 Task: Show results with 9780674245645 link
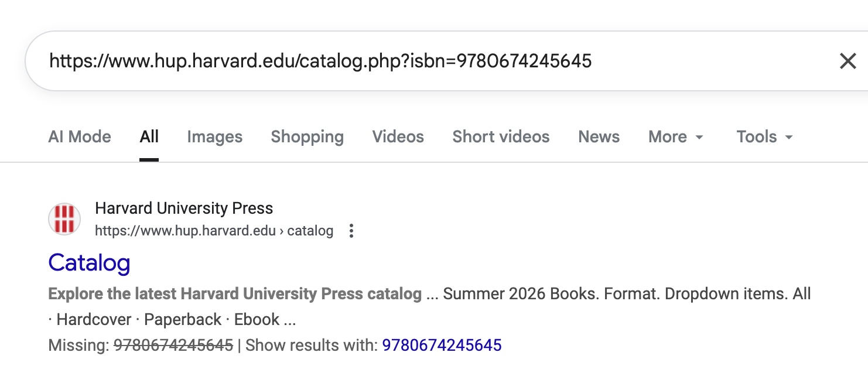click(442, 346)
